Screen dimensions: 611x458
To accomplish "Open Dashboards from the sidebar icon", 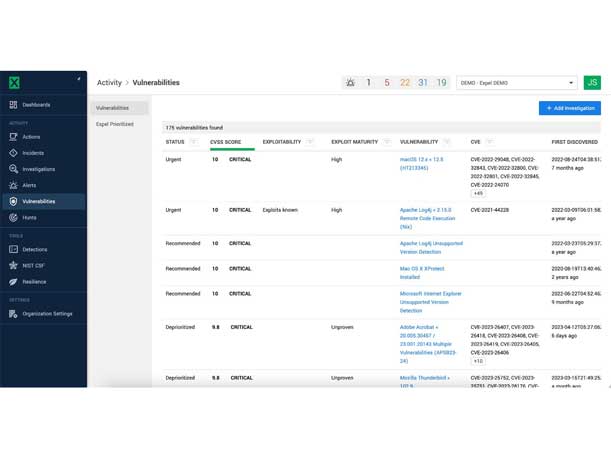I will click(x=13, y=105).
